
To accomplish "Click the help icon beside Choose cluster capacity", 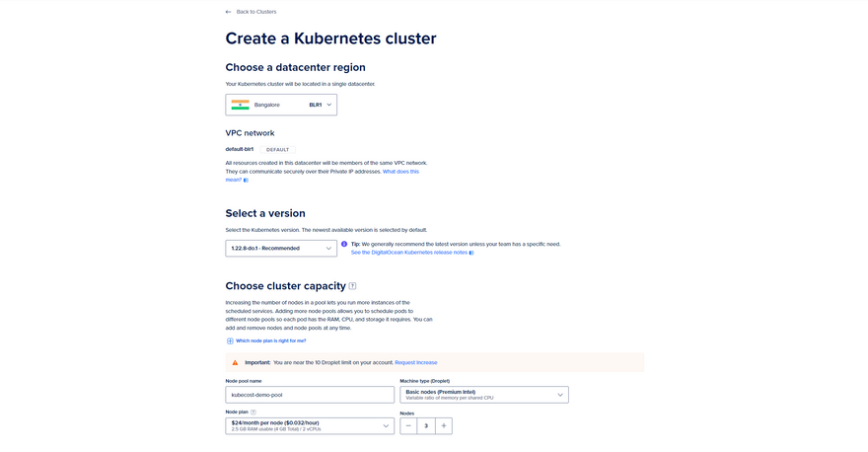I will pyautogui.click(x=352, y=286).
